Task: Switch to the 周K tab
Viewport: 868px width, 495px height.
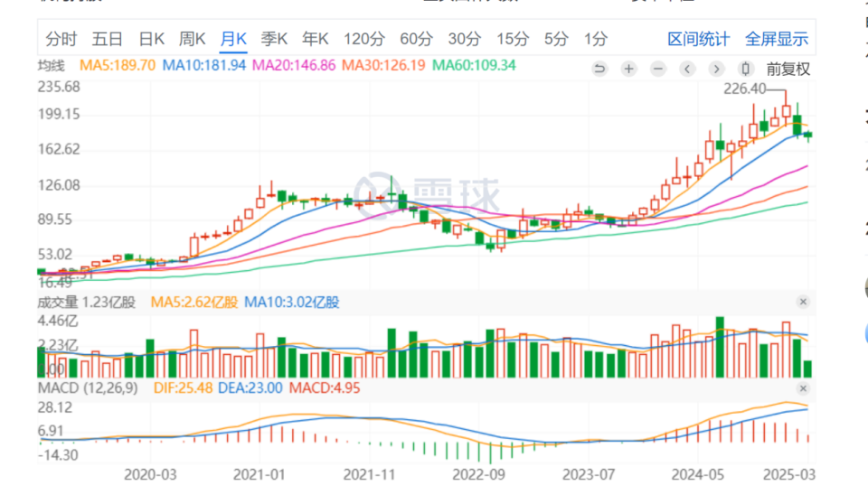Action: (192, 39)
